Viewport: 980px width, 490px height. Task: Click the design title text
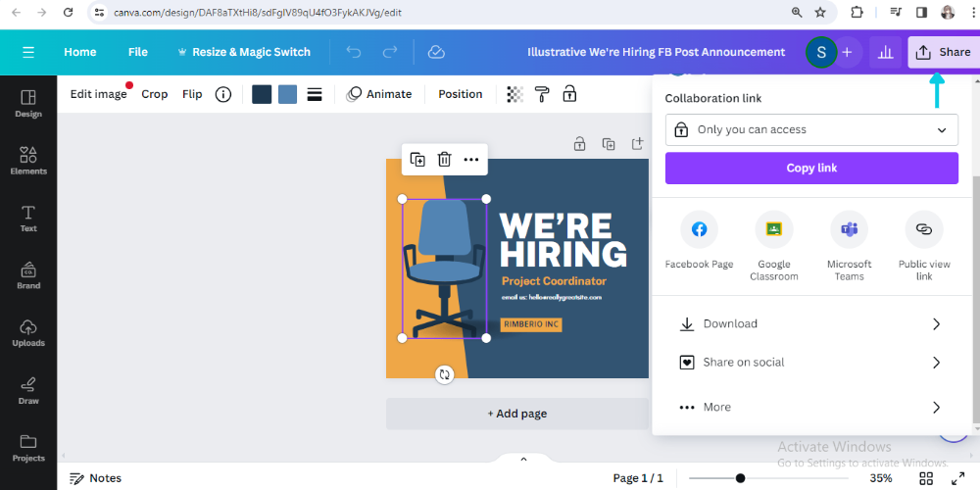656,52
